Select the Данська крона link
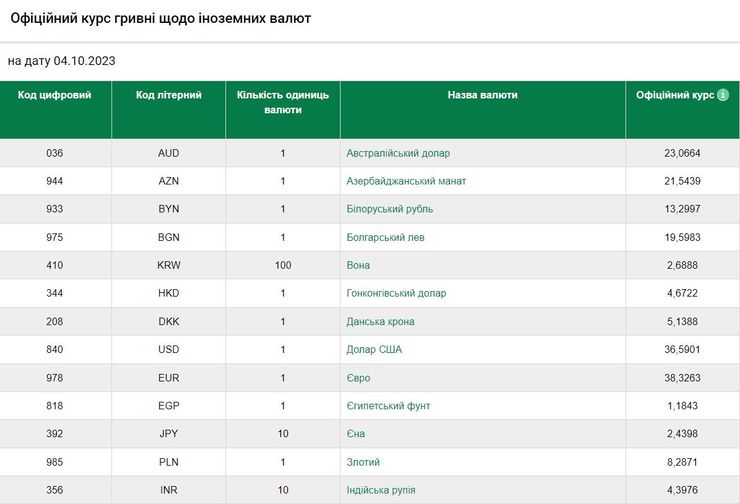The image size is (740, 504). pyautogui.click(x=380, y=321)
